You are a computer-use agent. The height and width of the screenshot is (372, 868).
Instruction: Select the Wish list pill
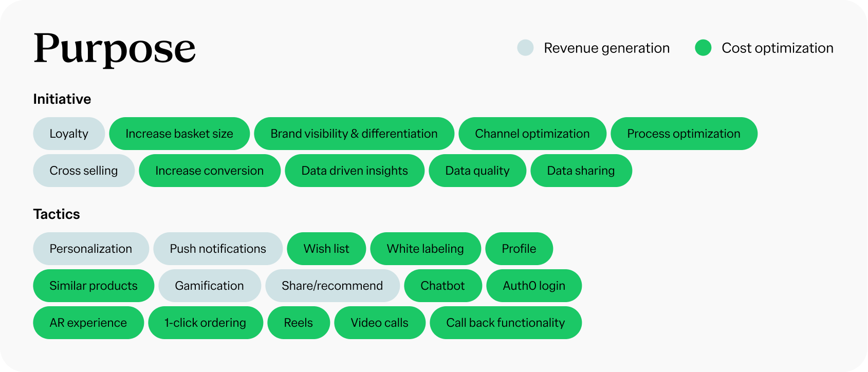[326, 249]
